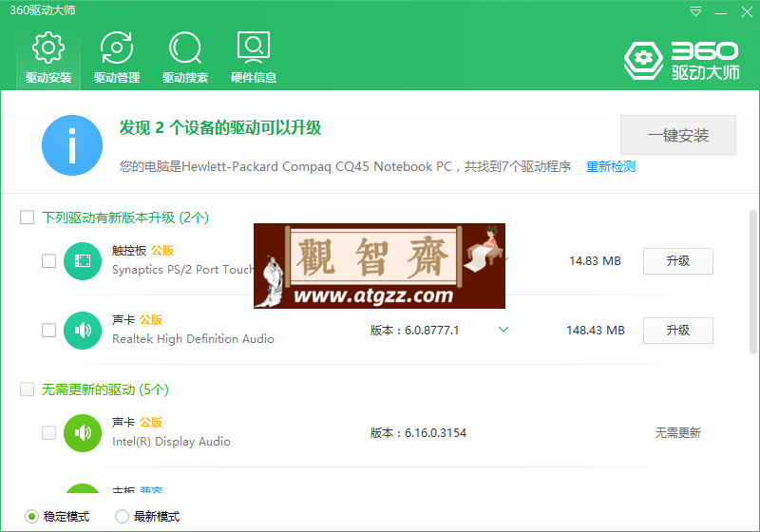Click the 14.83 MB size text
Screen dimensions: 760x532
[595, 261]
